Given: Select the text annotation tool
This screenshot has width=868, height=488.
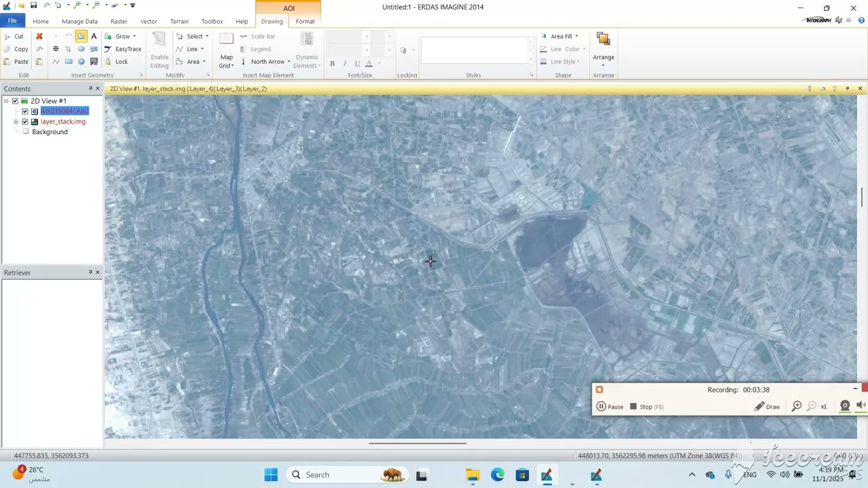Looking at the screenshot, I should (x=94, y=36).
